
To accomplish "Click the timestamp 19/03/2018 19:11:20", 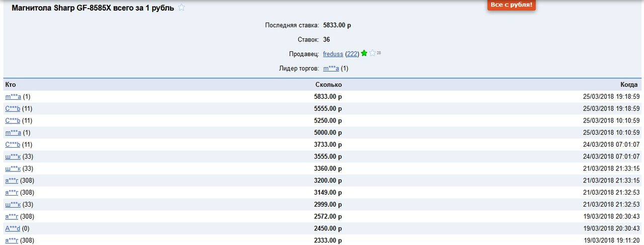I will (611, 241).
